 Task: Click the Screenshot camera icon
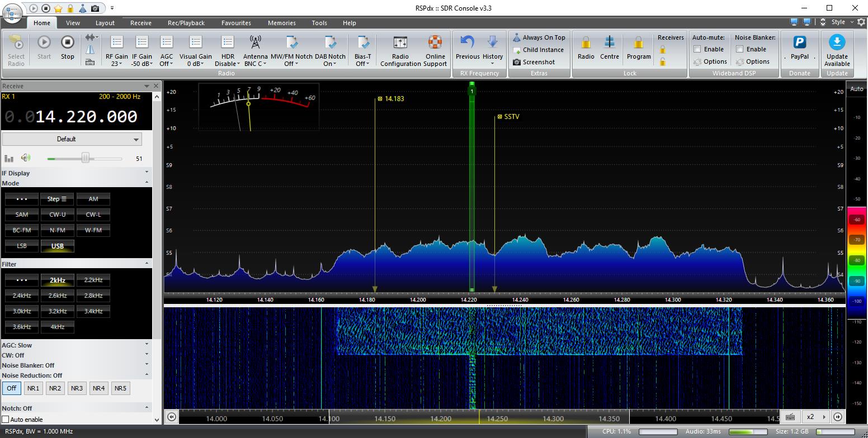pyautogui.click(x=517, y=62)
